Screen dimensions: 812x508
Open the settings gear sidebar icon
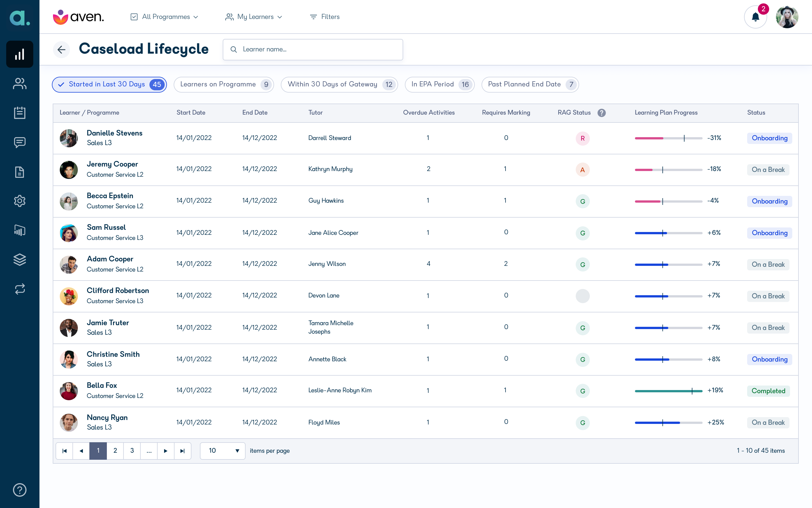pyautogui.click(x=19, y=201)
